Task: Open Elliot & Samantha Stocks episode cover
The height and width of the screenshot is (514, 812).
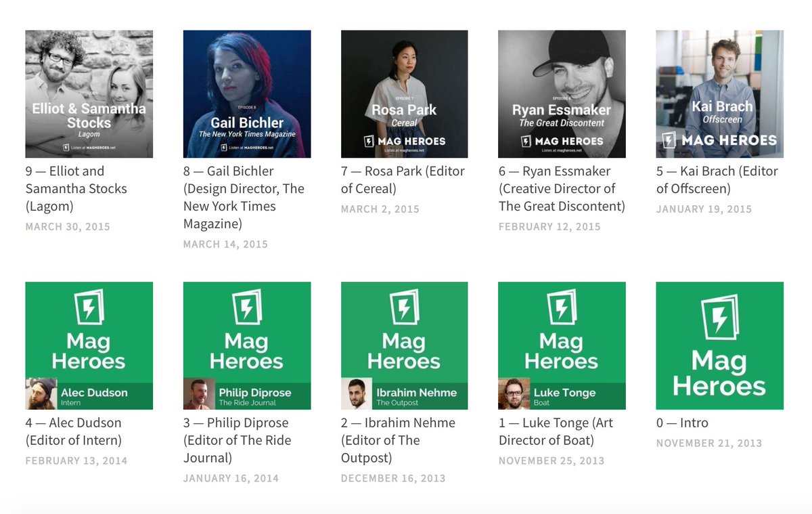Action: coord(89,94)
